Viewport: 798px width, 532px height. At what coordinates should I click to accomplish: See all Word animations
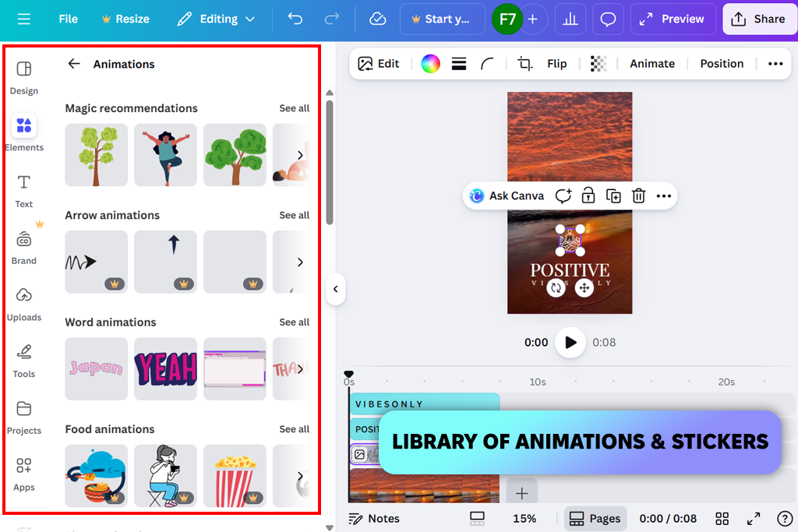click(x=294, y=322)
